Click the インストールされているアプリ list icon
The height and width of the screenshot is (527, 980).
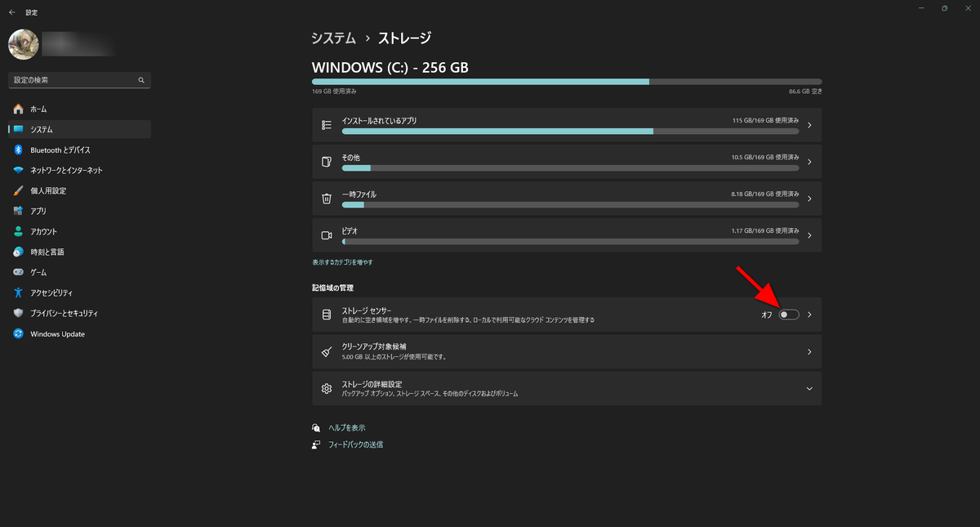pyautogui.click(x=327, y=125)
